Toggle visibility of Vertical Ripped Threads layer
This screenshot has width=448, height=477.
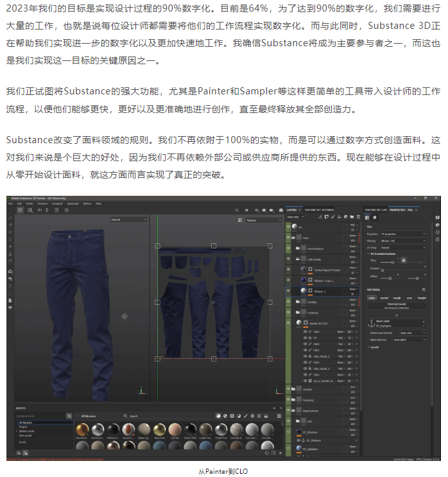(x=288, y=270)
